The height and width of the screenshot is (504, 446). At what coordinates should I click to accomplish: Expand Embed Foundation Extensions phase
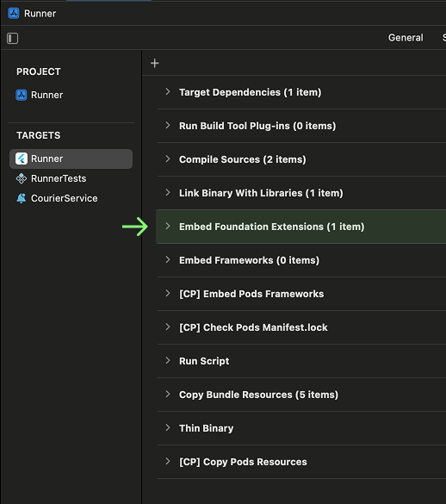(167, 227)
